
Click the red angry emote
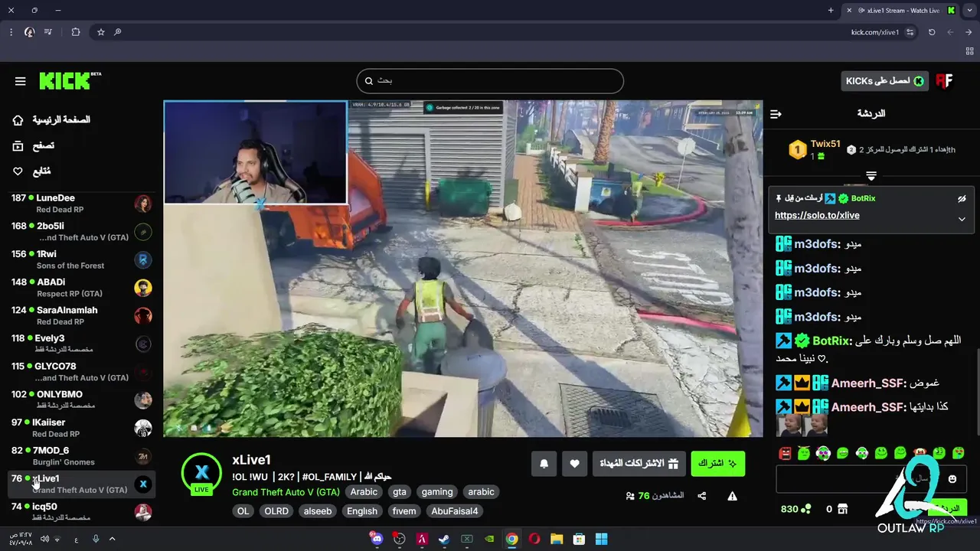coord(785,454)
